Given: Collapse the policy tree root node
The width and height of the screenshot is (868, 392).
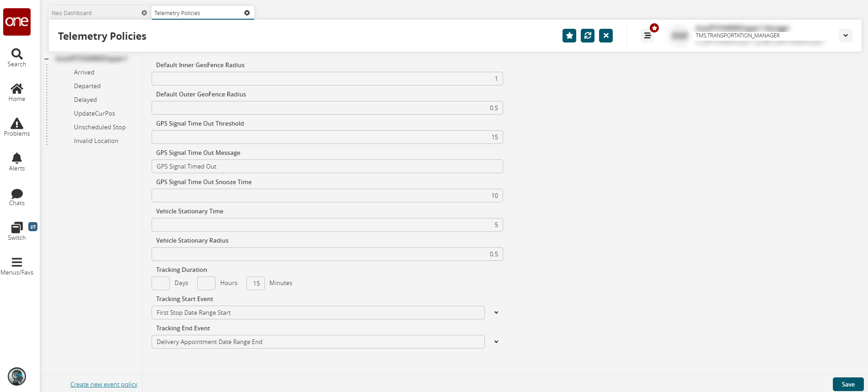Looking at the screenshot, I should [x=47, y=59].
